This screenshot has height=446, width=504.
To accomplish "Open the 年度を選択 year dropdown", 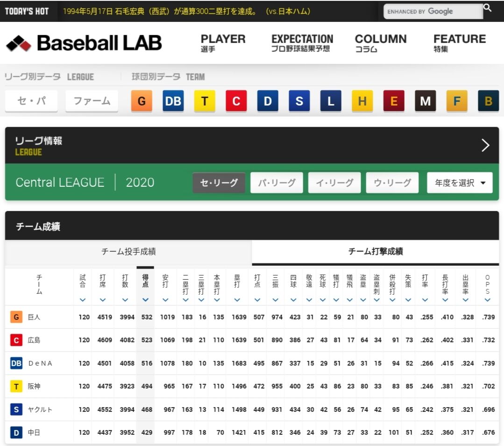I will coord(460,183).
